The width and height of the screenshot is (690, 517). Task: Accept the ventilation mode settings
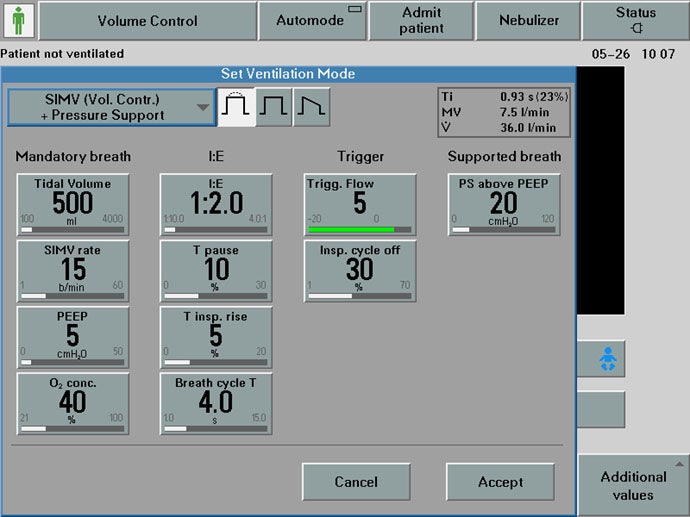[x=500, y=482]
